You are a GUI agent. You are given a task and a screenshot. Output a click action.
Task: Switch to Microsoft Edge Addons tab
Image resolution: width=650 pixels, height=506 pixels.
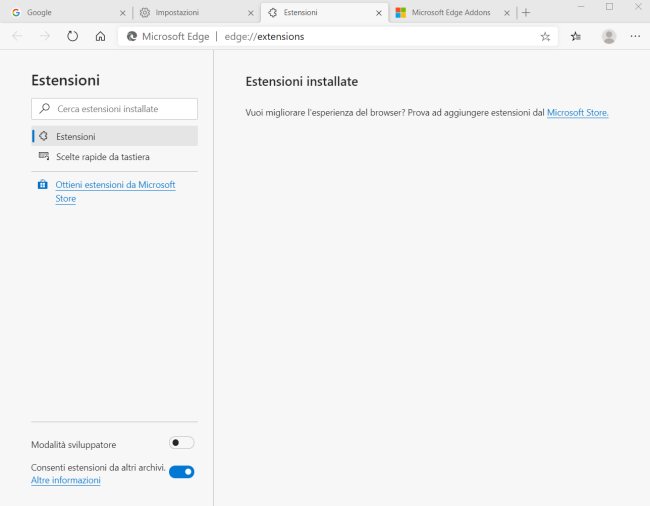click(x=450, y=12)
